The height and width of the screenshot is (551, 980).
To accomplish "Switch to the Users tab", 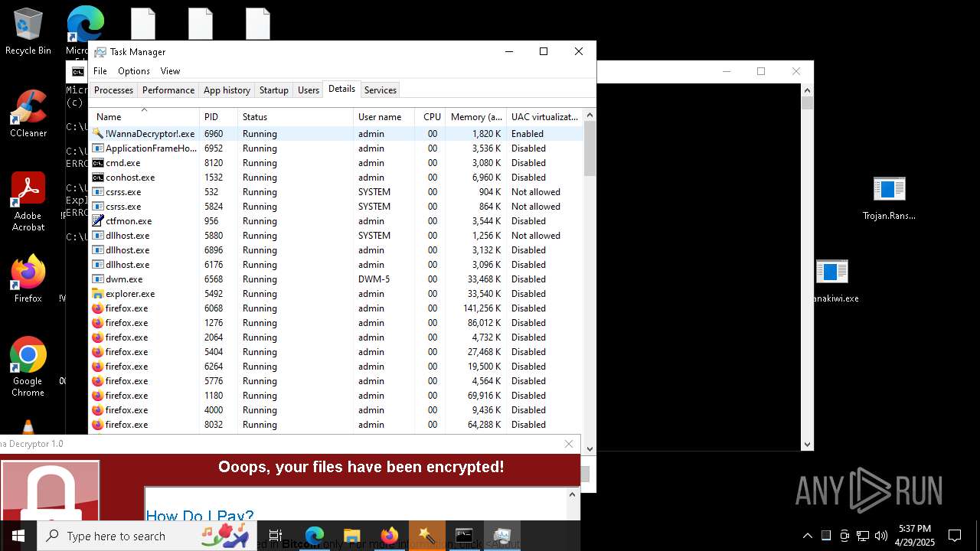I will [309, 90].
